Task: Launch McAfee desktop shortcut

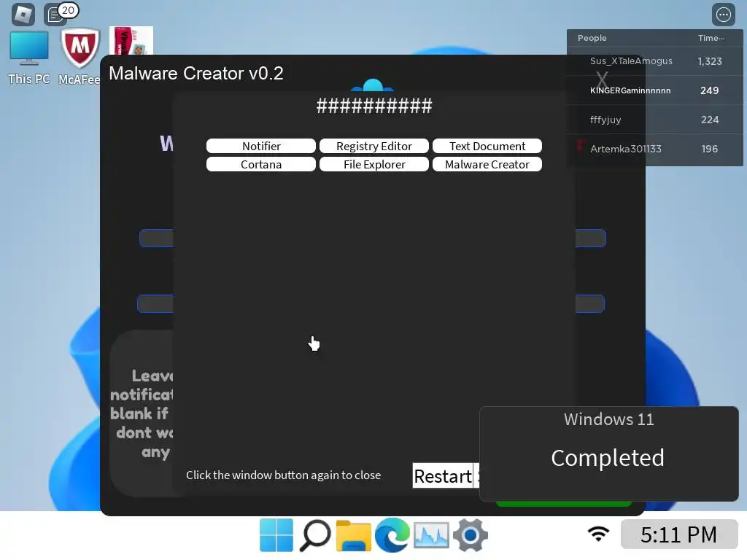Action: [x=80, y=57]
